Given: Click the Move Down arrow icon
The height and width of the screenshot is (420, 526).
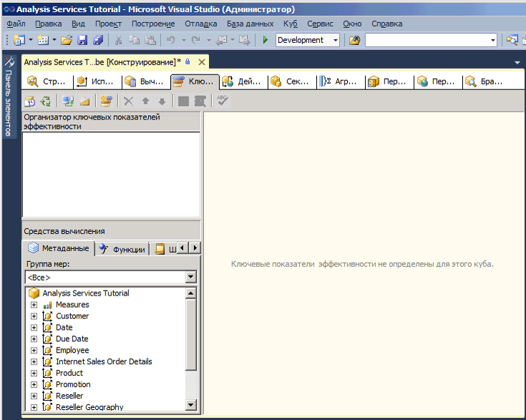Looking at the screenshot, I should [x=162, y=101].
